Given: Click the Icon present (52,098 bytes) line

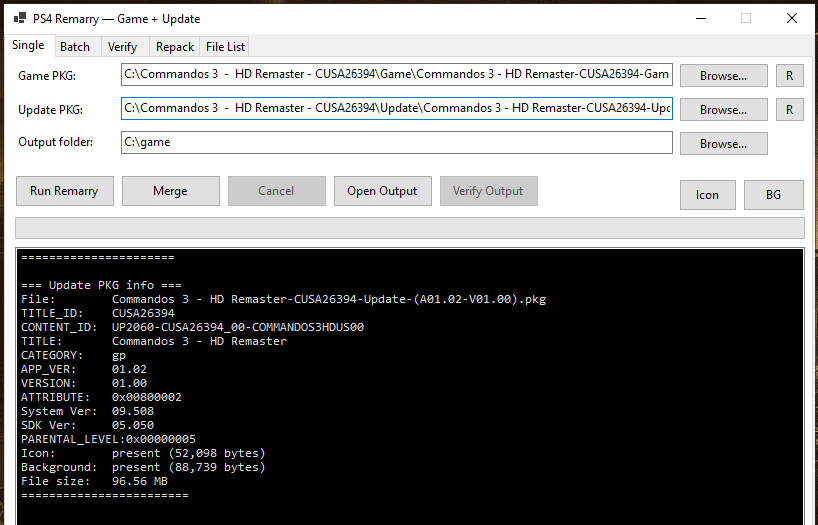Looking at the screenshot, I should [x=143, y=454].
